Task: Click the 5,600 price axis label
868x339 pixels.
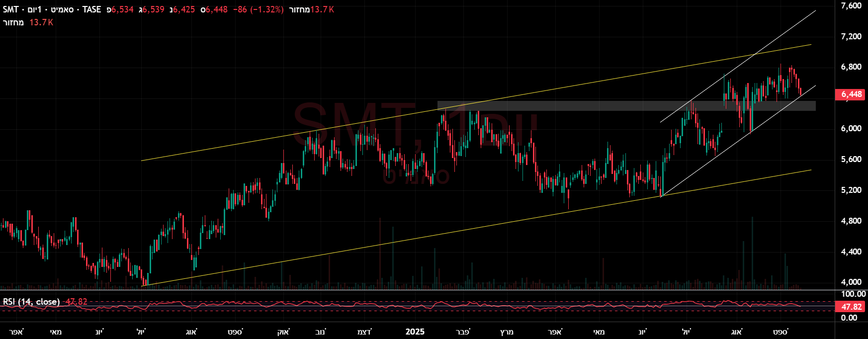Action: 851,159
